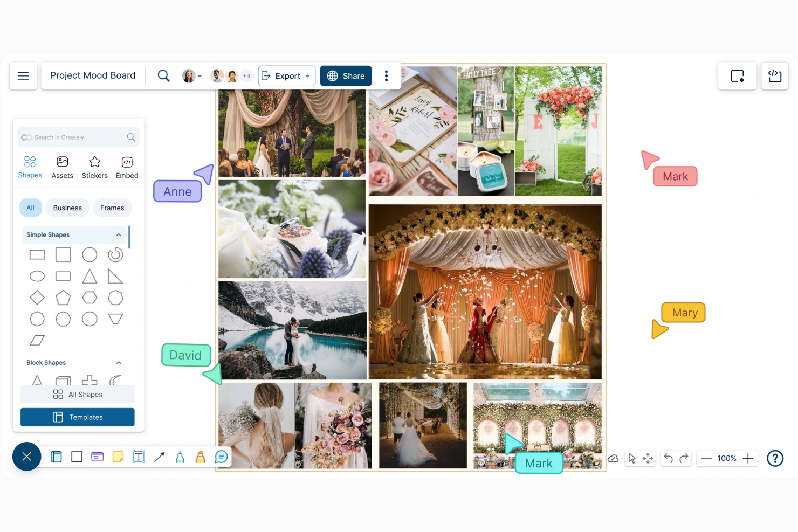Close the bottom toolbar with the X button
This screenshot has height=532, width=798.
26,457
